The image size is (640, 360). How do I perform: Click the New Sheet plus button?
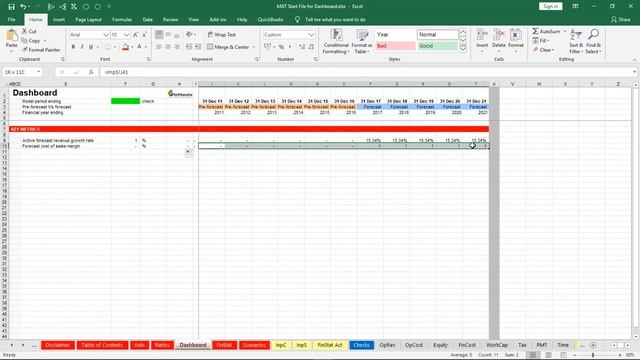593,345
